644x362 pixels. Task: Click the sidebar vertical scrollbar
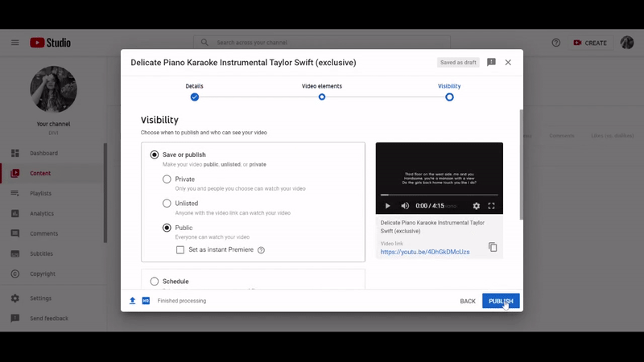(x=105, y=193)
